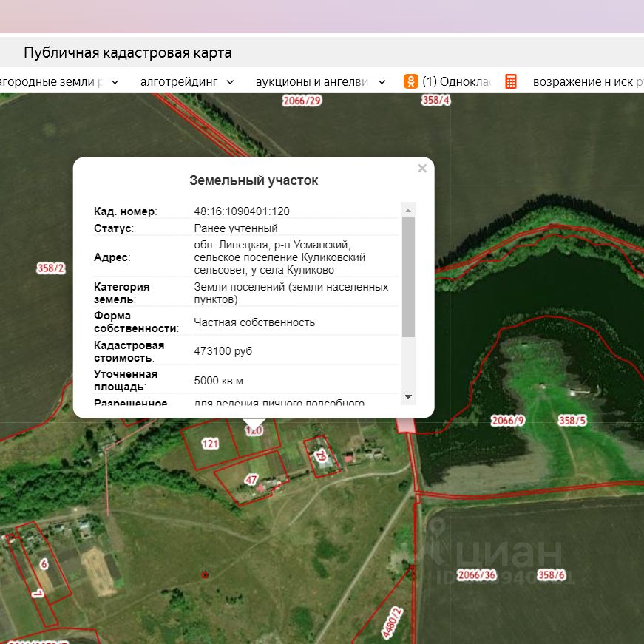Select the Публичная кадастровая карта tab title

pos(128,52)
